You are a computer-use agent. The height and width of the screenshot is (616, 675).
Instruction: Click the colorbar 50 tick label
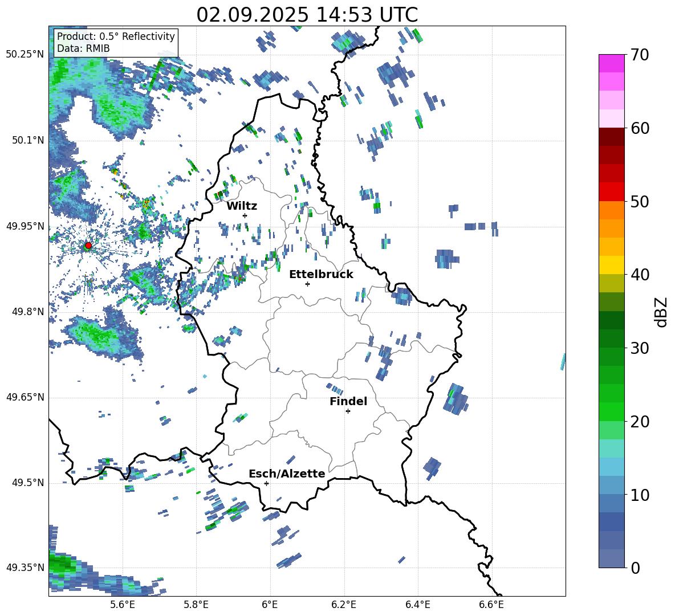click(640, 202)
